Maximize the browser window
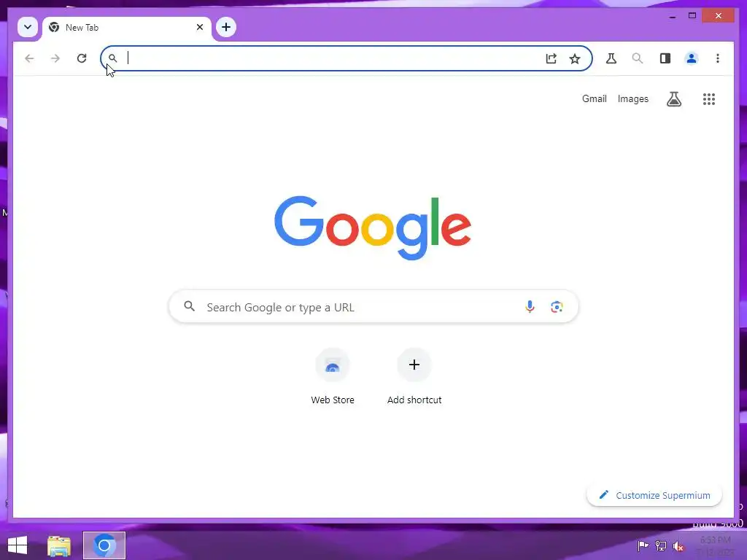The height and width of the screenshot is (560, 747). click(692, 16)
